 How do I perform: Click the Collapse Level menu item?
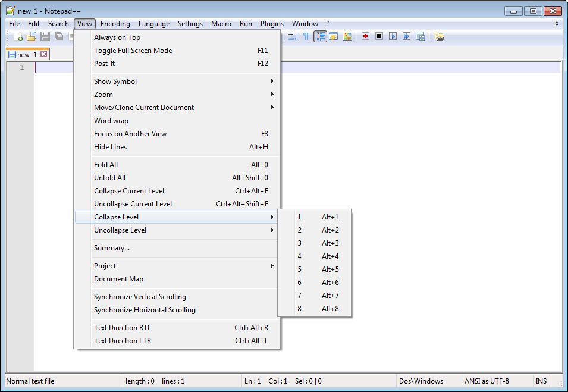[x=177, y=217]
